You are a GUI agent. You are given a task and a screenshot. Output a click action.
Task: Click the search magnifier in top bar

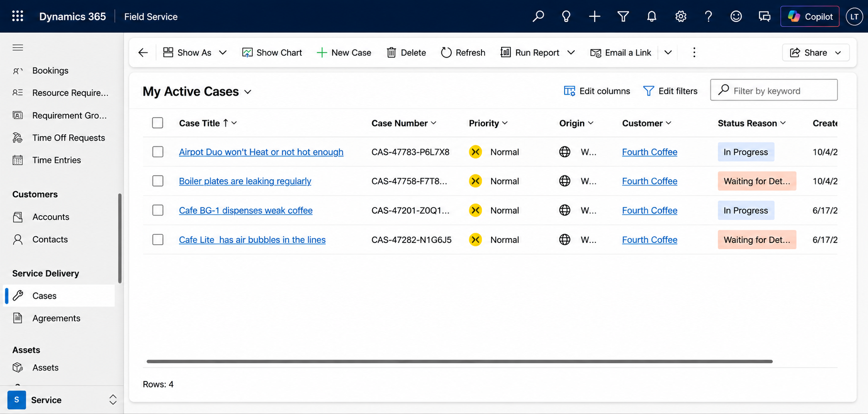tap(538, 16)
